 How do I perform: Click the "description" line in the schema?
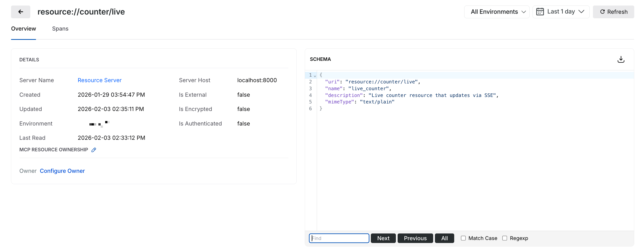(412, 95)
